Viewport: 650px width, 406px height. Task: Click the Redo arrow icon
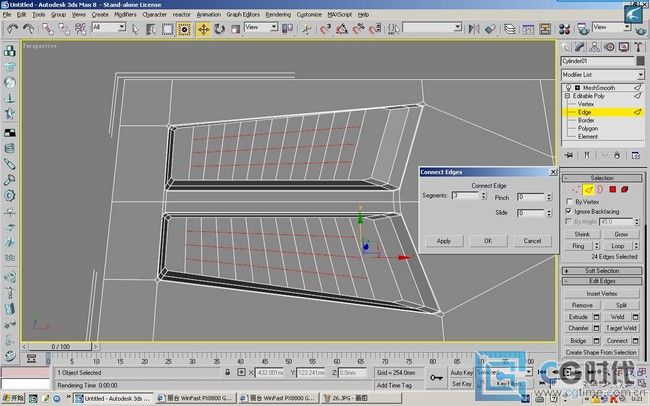[29, 29]
